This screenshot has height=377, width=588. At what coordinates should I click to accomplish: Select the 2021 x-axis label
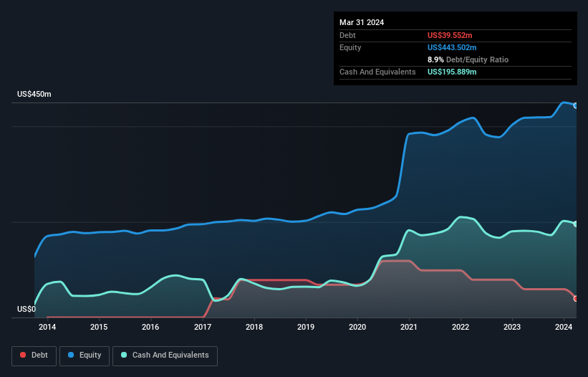(409, 327)
